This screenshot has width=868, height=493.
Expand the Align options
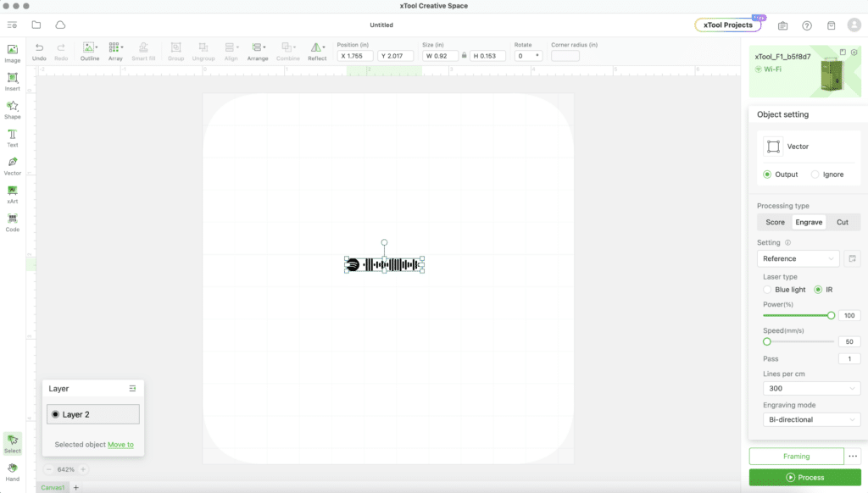coord(237,47)
